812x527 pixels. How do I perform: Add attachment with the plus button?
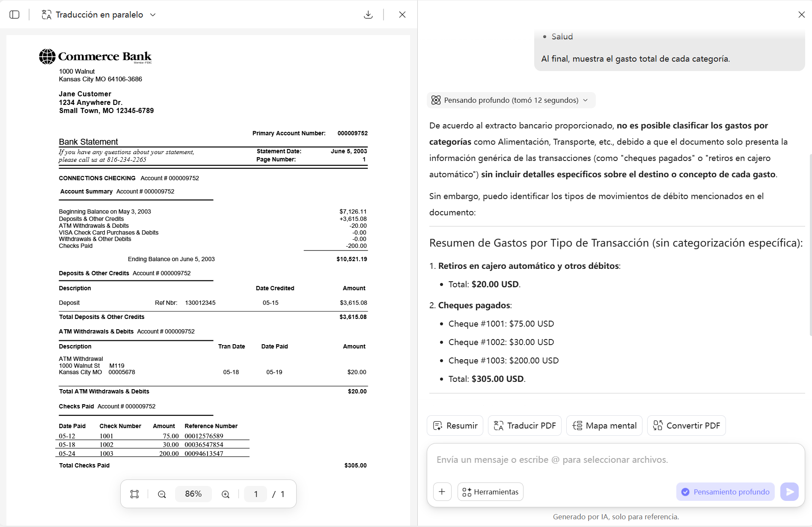[x=442, y=491]
